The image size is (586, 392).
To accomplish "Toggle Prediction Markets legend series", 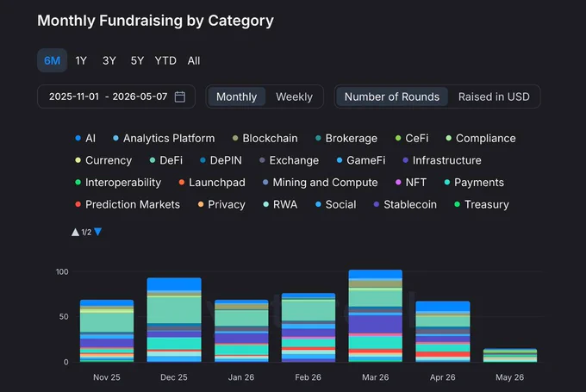I will [128, 204].
